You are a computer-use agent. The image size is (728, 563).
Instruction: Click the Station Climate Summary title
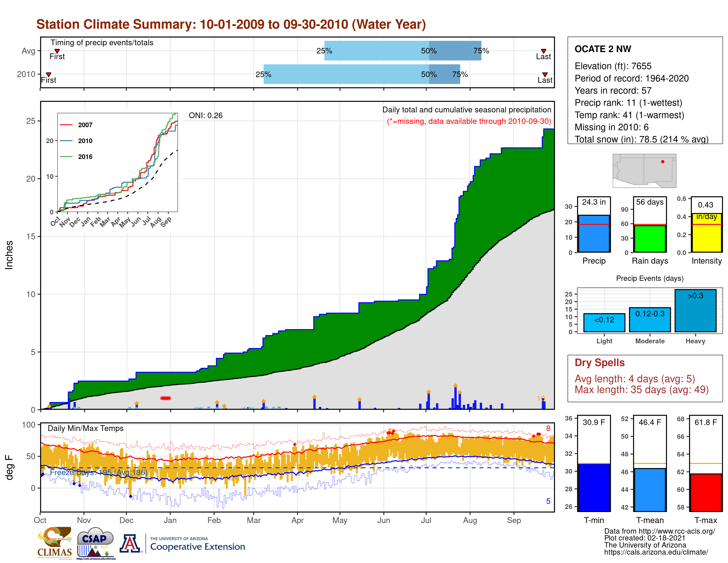coord(231,24)
